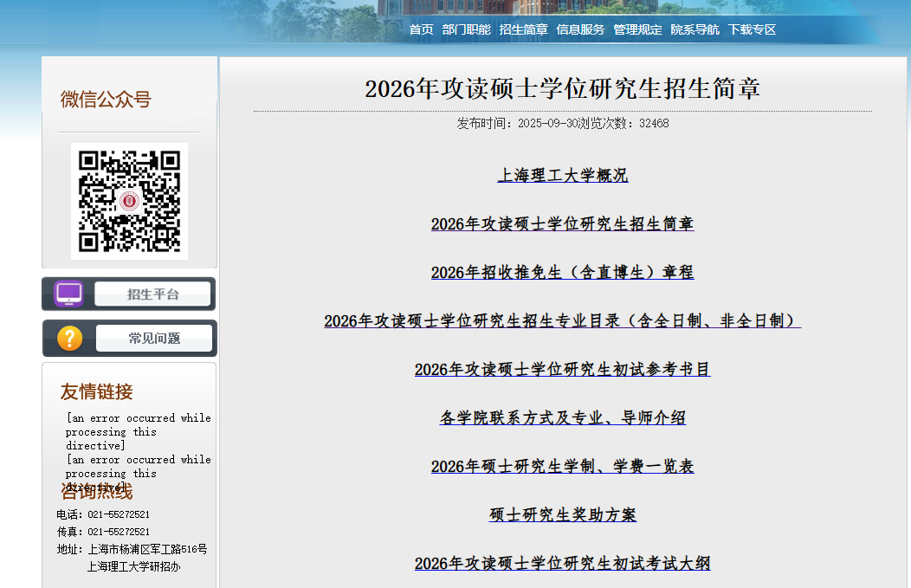Open the 下载专区 download section menu
Screen dimensions: 911x588
(x=750, y=29)
